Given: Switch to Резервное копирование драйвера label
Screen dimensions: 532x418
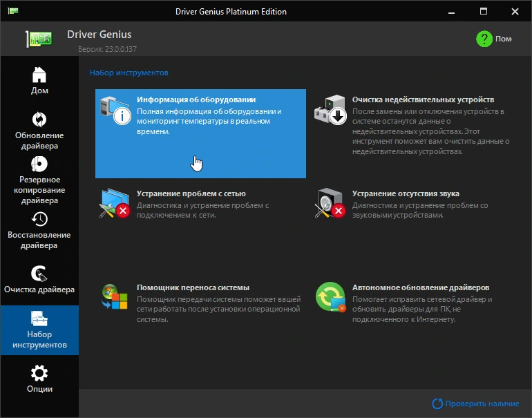Looking at the screenshot, I should tap(39, 190).
